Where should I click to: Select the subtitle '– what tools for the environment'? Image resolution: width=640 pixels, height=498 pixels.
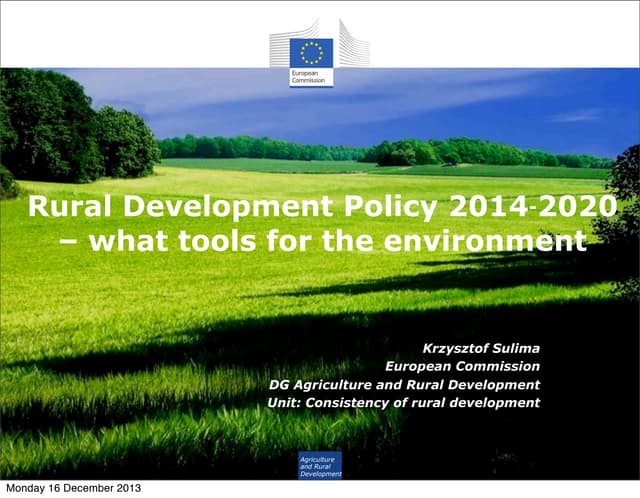(x=323, y=241)
